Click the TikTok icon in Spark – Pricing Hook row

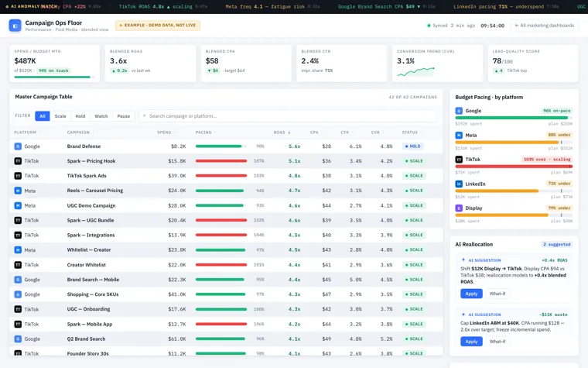click(x=18, y=160)
